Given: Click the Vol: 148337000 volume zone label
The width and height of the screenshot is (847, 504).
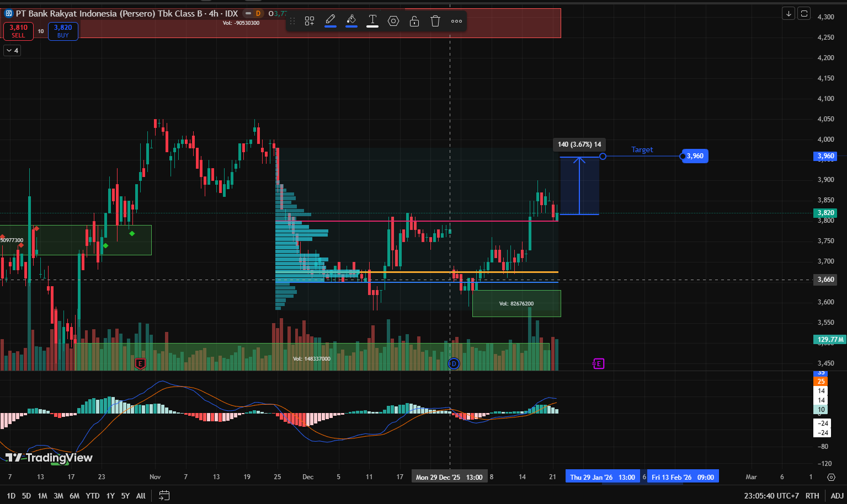Looking at the screenshot, I should pyautogui.click(x=312, y=359).
